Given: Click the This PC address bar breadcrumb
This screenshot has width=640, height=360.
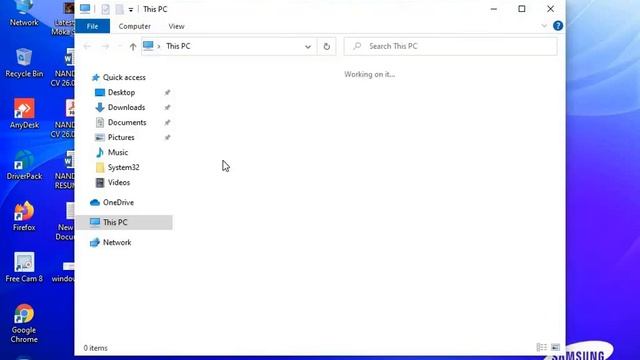Looking at the screenshot, I should tap(178, 46).
